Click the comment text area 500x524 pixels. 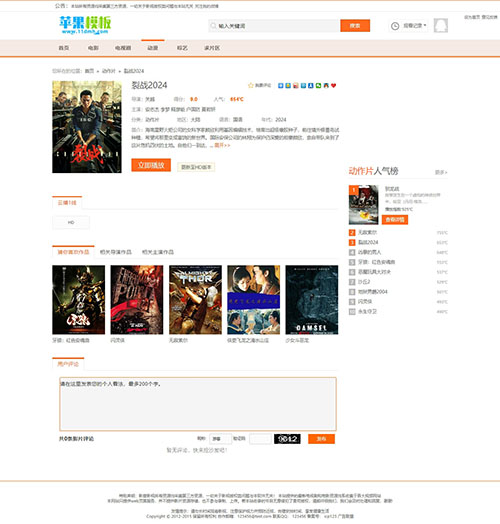click(x=198, y=404)
